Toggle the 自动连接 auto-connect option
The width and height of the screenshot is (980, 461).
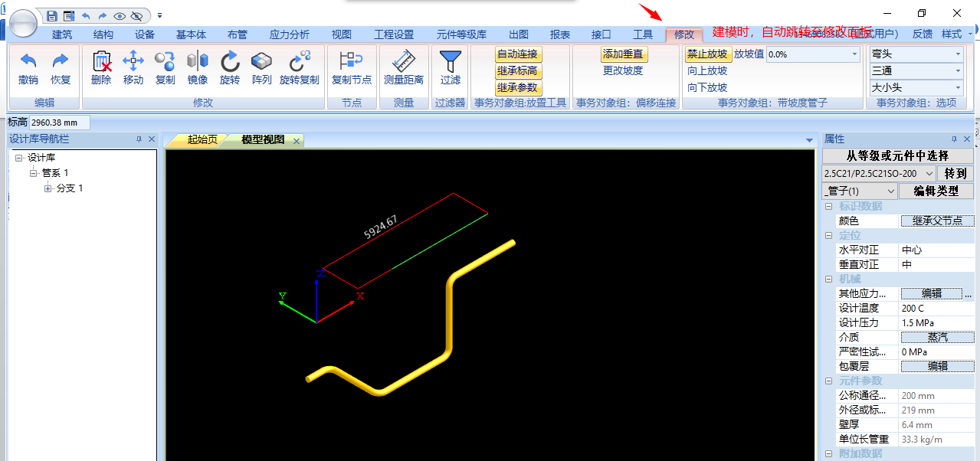tap(518, 54)
